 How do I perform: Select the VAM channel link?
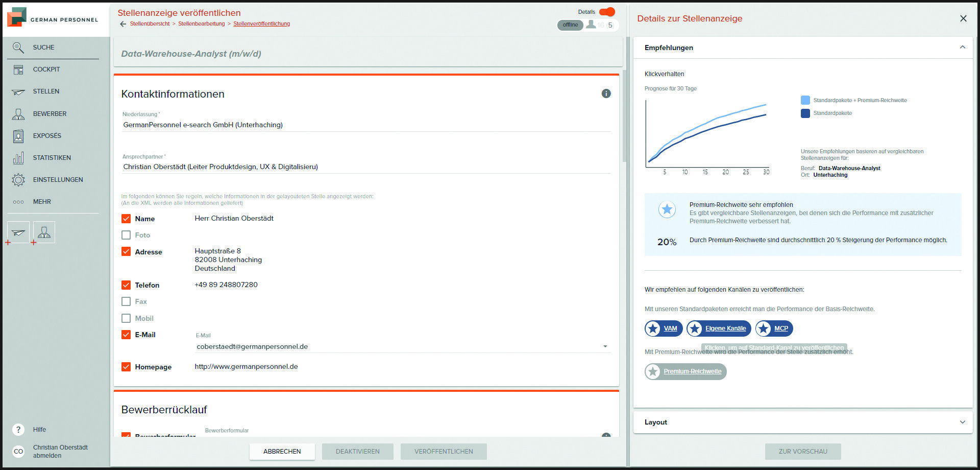click(670, 328)
